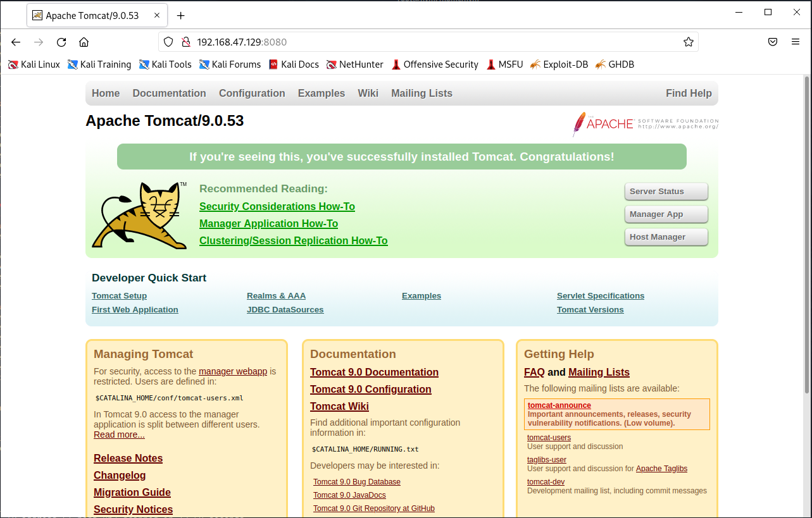Open the browser home page icon
Viewport: 812px width, 518px height.
(x=84, y=42)
